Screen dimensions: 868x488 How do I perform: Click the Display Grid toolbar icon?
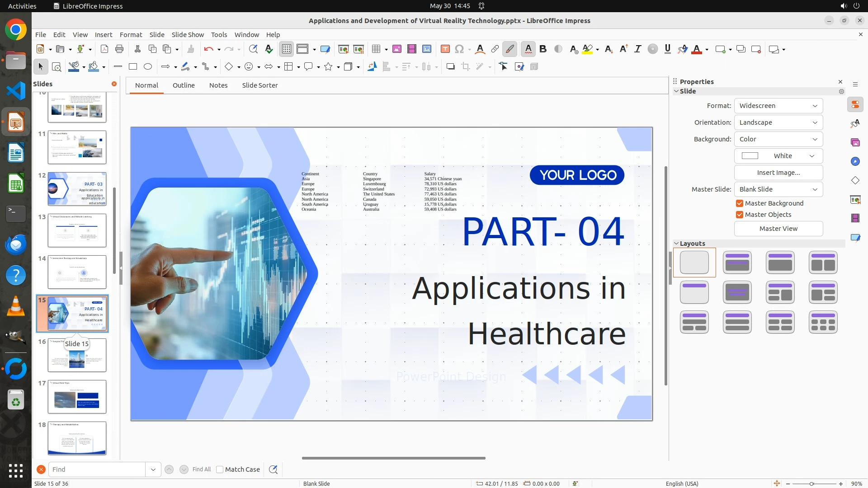click(287, 49)
